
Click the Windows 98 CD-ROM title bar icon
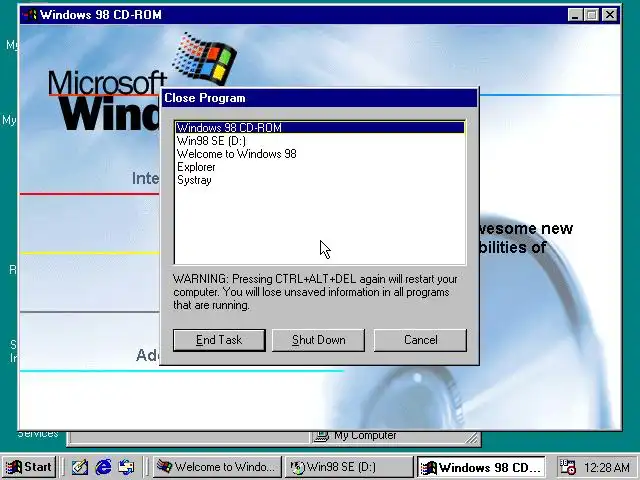click(31, 15)
